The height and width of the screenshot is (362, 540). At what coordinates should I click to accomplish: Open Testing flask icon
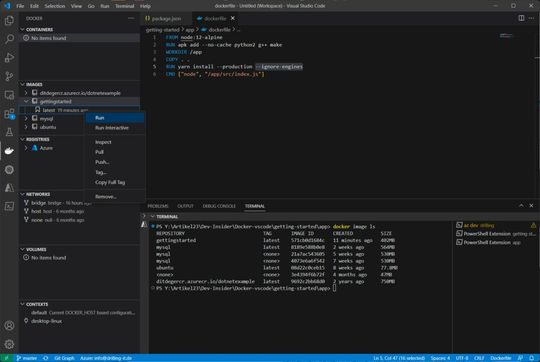[9, 132]
